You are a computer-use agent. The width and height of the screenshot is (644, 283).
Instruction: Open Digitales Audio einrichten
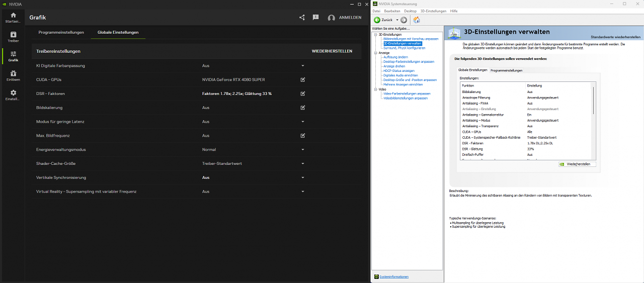click(x=400, y=75)
